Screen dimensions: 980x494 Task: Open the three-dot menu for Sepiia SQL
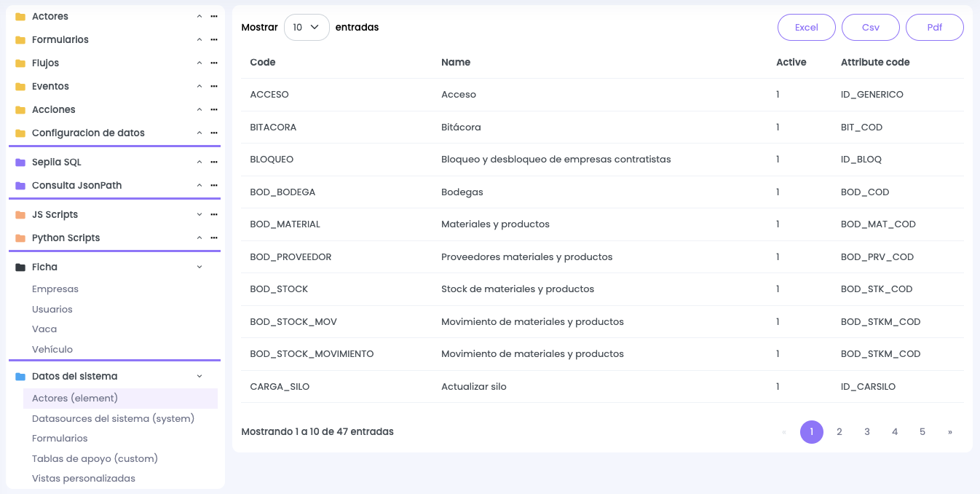pyautogui.click(x=214, y=162)
